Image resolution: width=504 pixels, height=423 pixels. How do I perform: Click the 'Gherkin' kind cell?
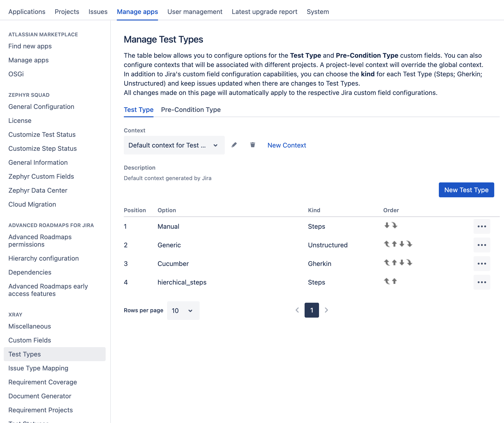[319, 263]
